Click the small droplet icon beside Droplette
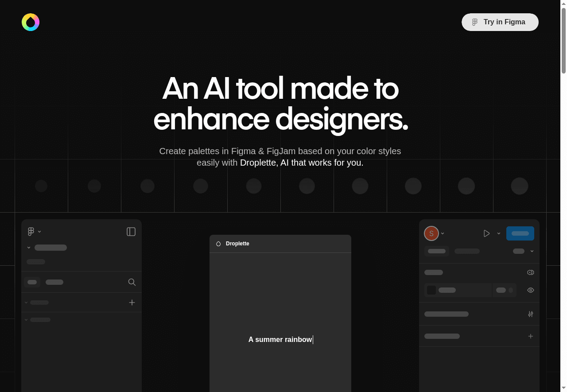 218,244
